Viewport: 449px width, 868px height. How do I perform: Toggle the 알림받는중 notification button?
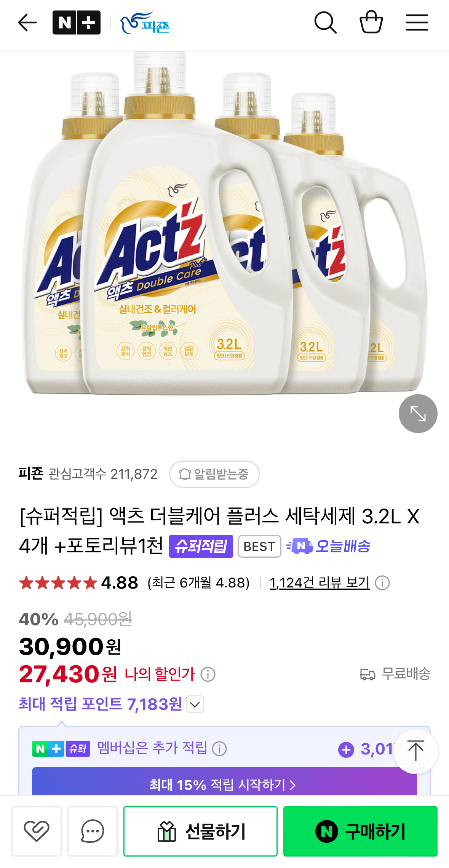click(214, 474)
